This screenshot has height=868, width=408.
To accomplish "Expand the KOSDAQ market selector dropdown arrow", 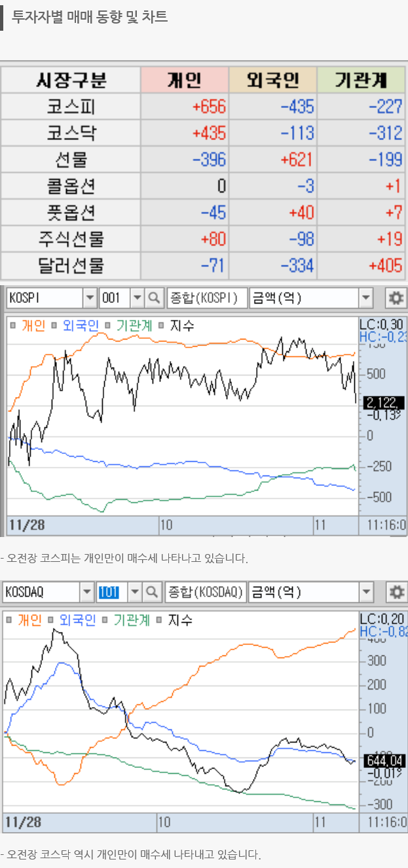I will pyautogui.click(x=87, y=593).
